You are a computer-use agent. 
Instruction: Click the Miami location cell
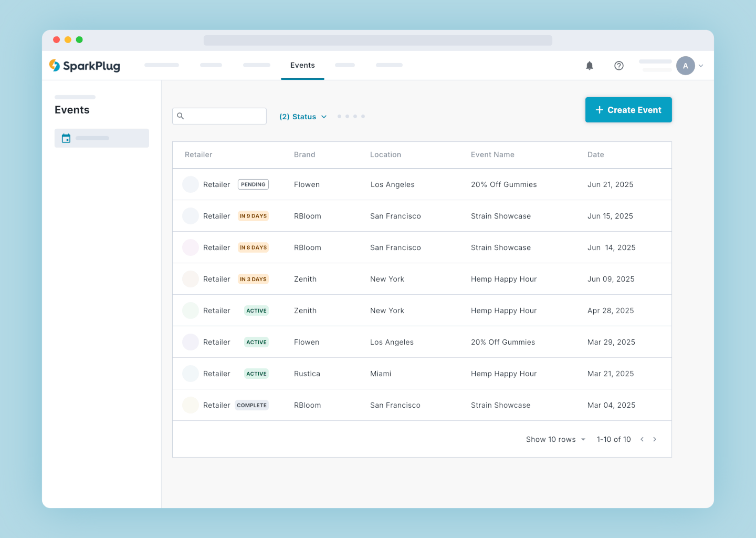(x=381, y=374)
